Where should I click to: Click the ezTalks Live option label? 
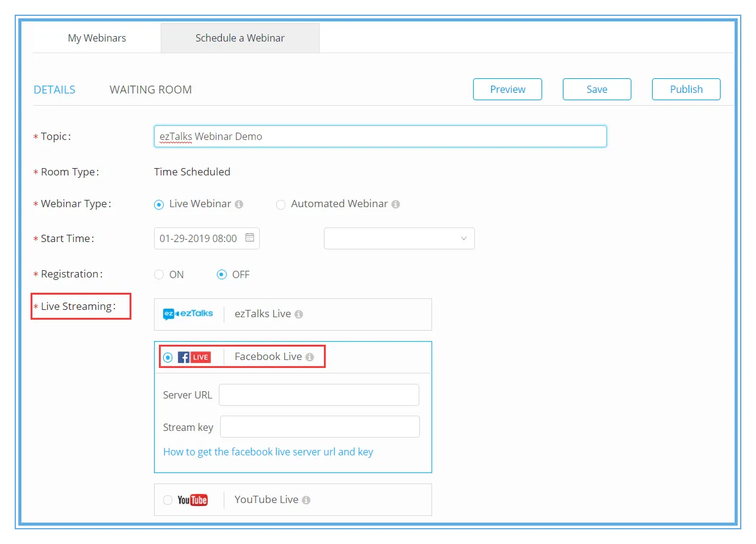[263, 314]
